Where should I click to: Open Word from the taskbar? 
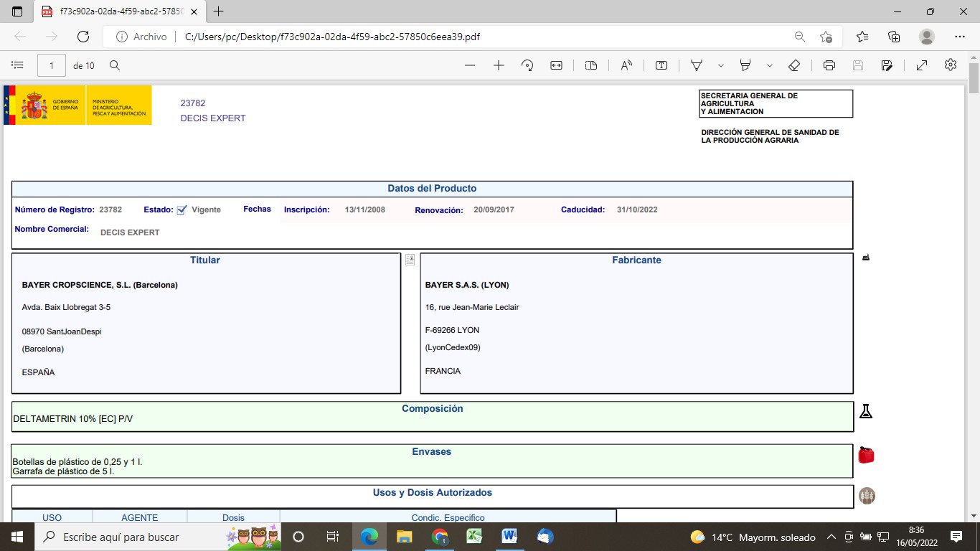point(510,537)
